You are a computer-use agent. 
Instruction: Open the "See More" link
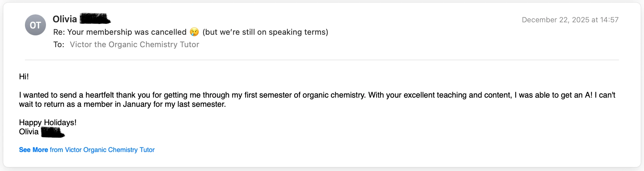pyautogui.click(x=33, y=150)
